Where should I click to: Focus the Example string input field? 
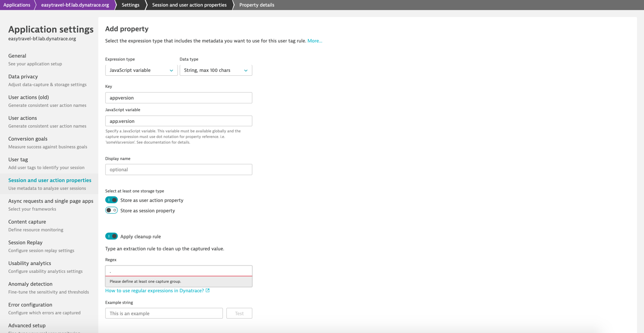(164, 313)
